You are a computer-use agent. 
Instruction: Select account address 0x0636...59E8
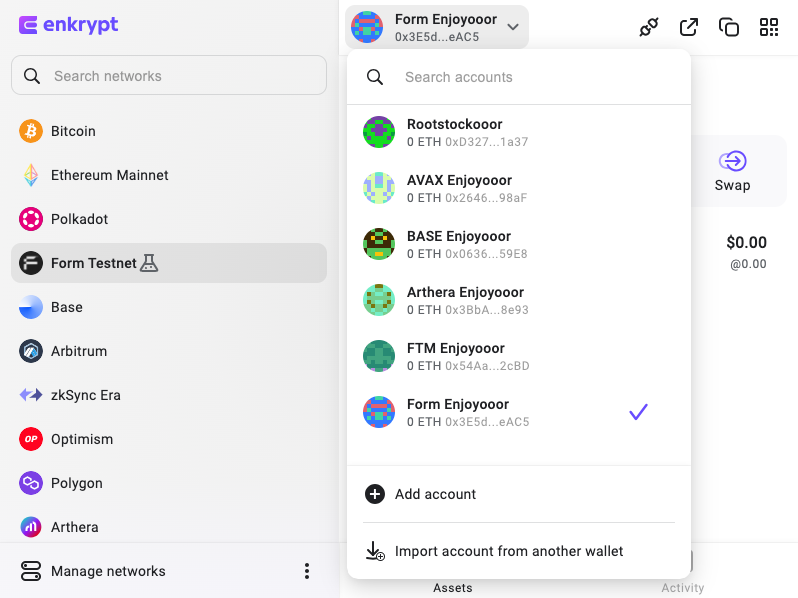pos(486,254)
